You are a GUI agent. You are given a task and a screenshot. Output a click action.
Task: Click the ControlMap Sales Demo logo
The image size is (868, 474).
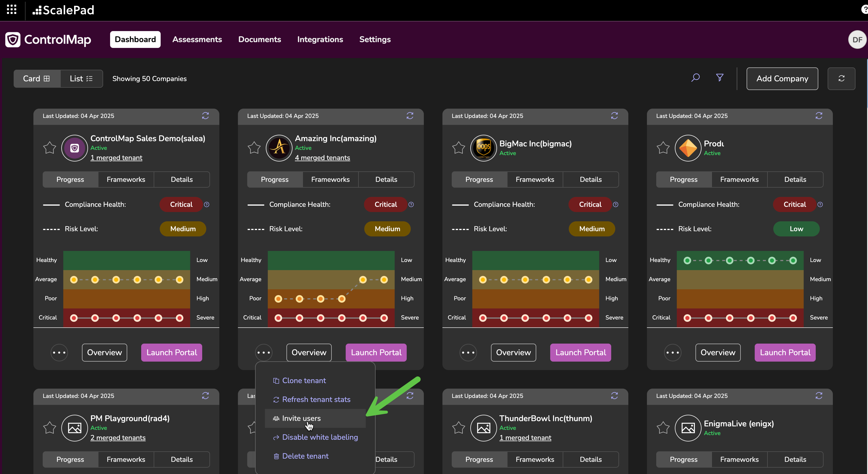tap(74, 148)
